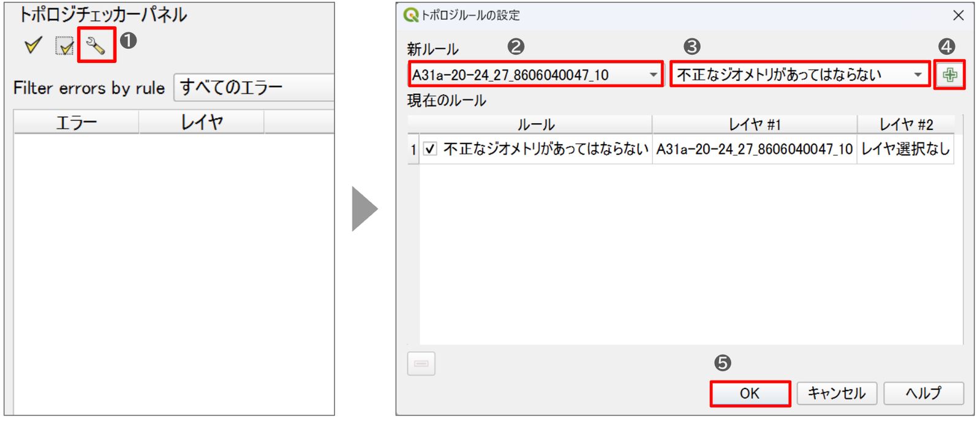The image size is (980, 421).
Task: Click the レイヤ #2 column header
Action: coord(906,124)
